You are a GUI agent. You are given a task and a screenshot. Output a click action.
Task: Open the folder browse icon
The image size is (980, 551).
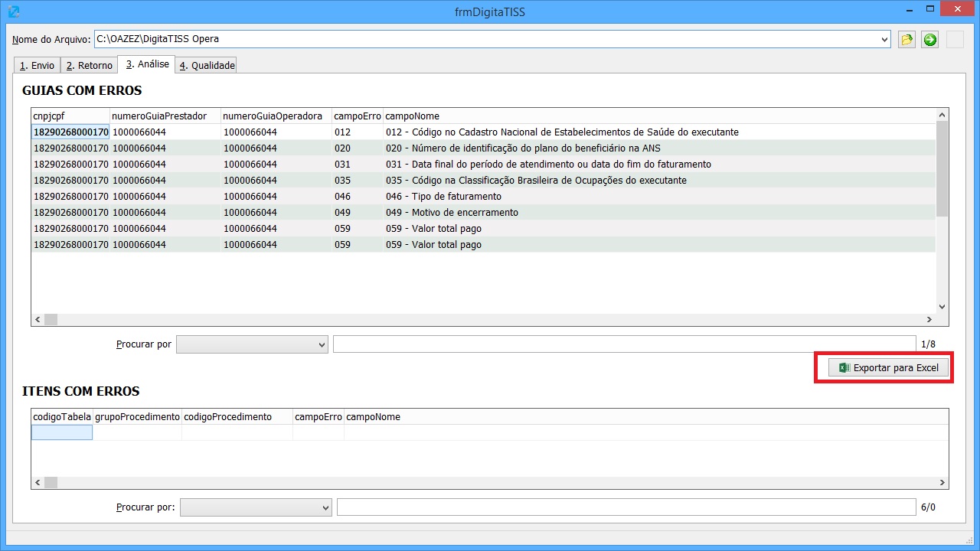click(x=906, y=40)
